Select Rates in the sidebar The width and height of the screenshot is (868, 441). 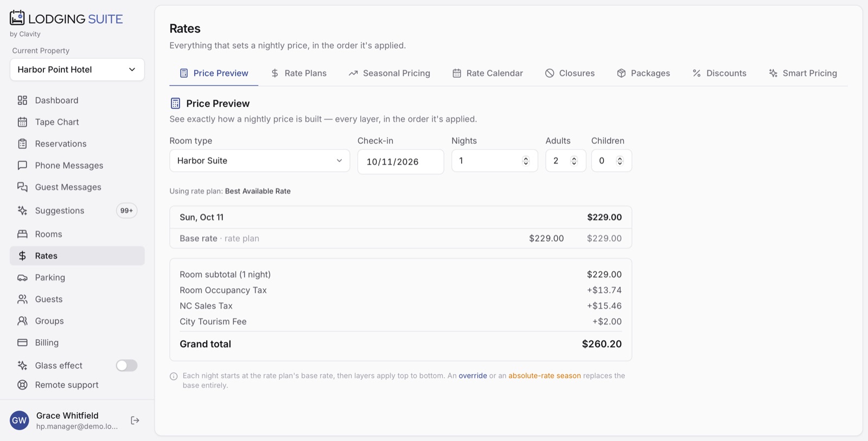tap(77, 256)
